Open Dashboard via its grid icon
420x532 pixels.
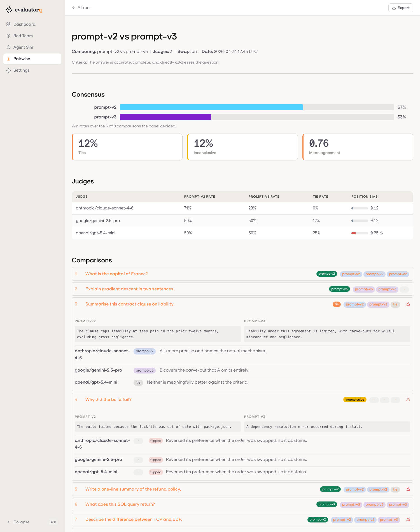click(8, 24)
